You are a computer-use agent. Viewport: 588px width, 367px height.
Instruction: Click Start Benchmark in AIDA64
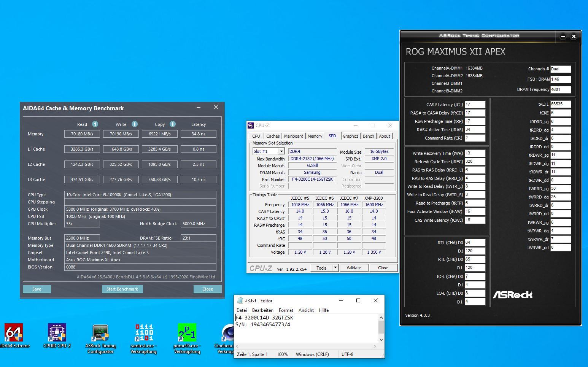[x=122, y=289]
